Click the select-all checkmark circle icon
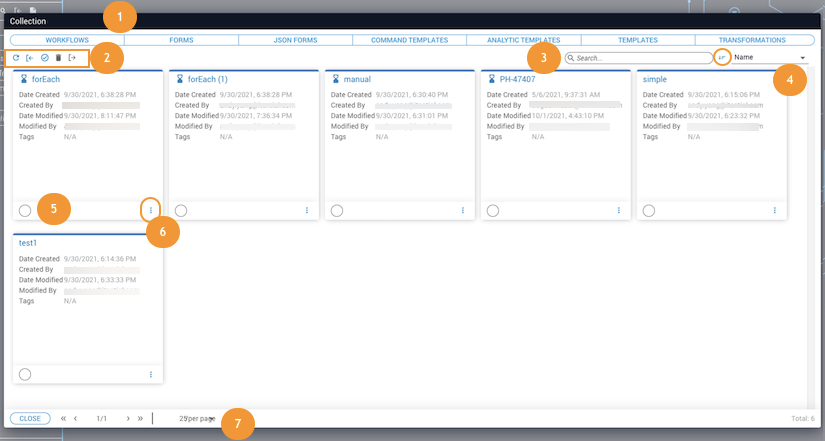This screenshot has height=441, width=825. coord(45,58)
